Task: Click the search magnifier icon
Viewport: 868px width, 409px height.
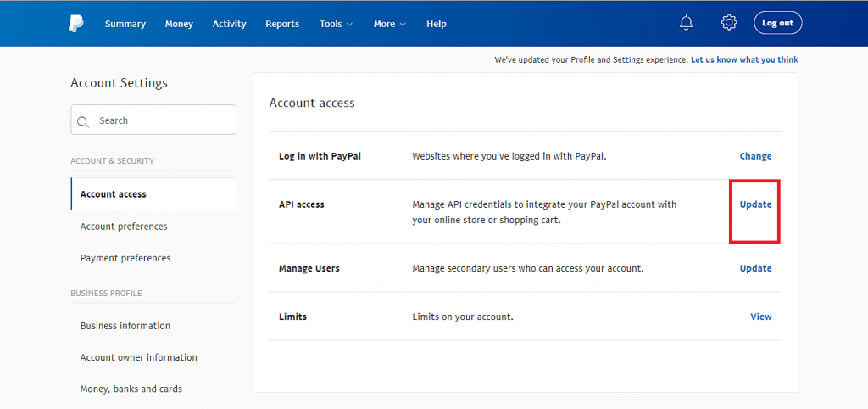Action: 83,121
